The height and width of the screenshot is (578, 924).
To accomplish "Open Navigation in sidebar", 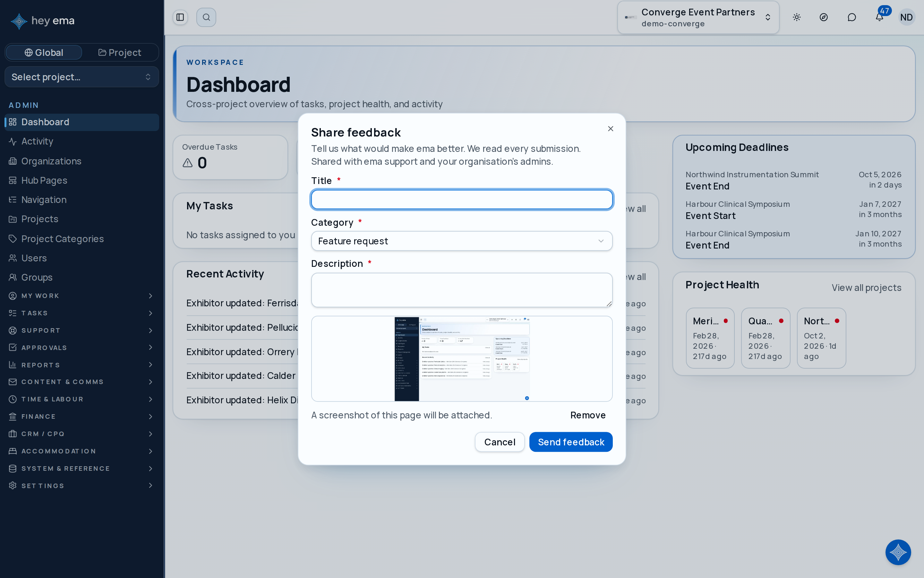I will tap(81, 200).
